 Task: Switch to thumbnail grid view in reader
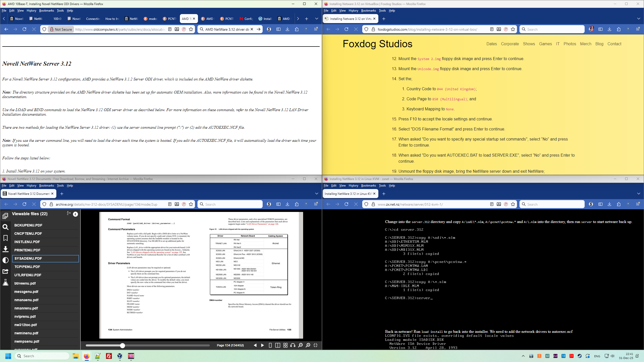285,345
